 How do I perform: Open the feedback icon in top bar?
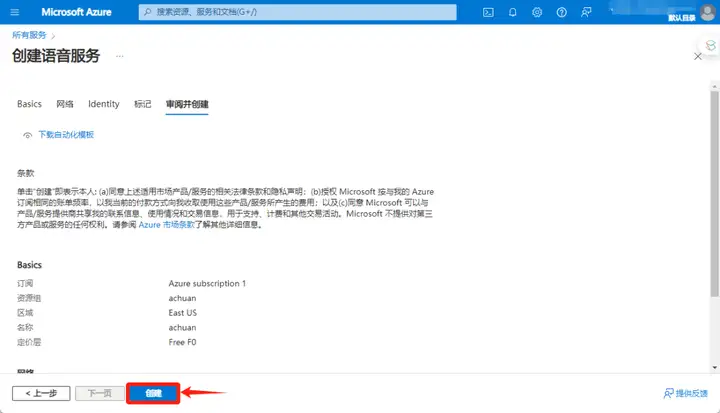click(x=586, y=12)
